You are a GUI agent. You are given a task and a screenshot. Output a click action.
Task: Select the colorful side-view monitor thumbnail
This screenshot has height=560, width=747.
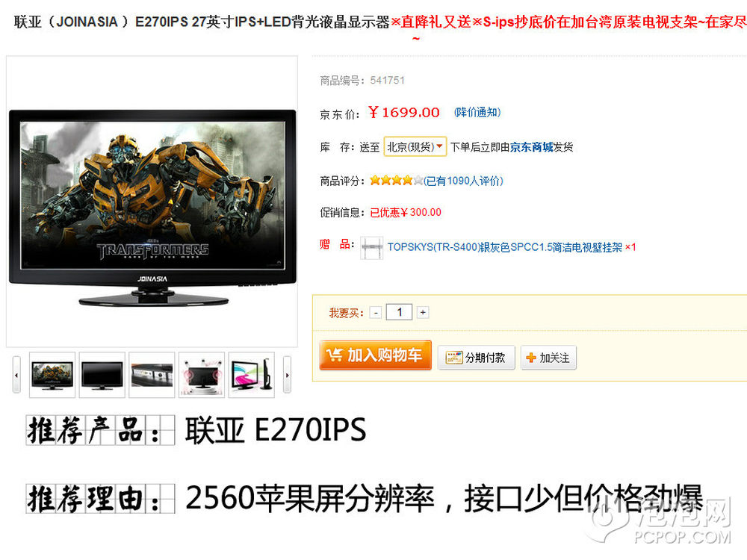[252, 375]
